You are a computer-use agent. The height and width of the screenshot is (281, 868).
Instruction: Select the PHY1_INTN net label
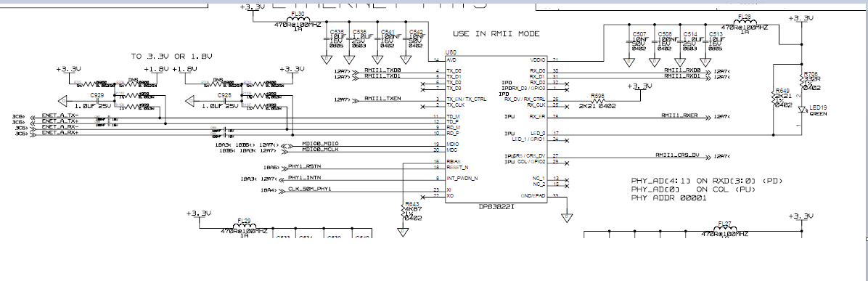(x=305, y=178)
